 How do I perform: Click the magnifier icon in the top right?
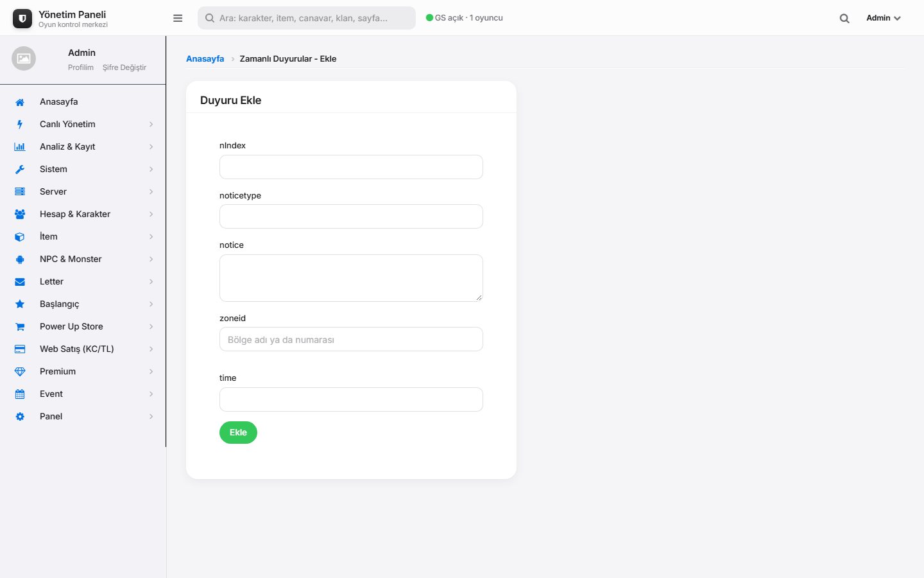click(844, 19)
